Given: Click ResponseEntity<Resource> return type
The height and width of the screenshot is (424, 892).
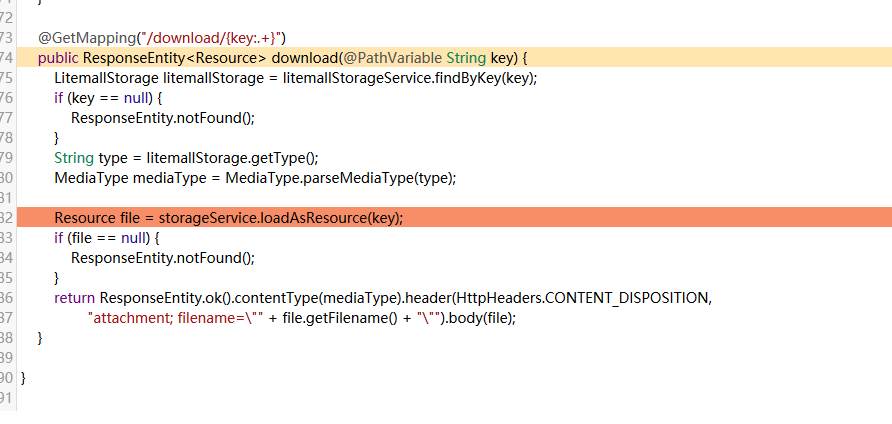Looking at the screenshot, I should [175, 58].
